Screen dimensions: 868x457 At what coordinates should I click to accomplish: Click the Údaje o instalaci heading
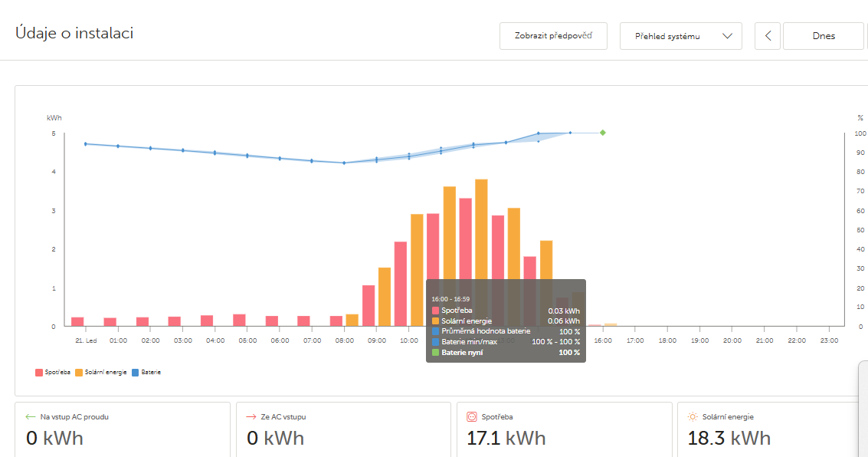pos(74,34)
